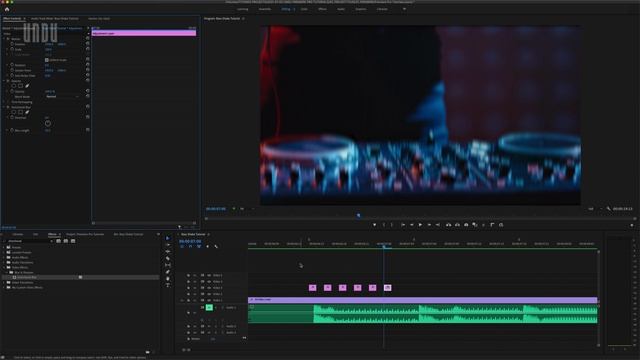
Task: Collapse the Motion effect properties
Action: 4,39
